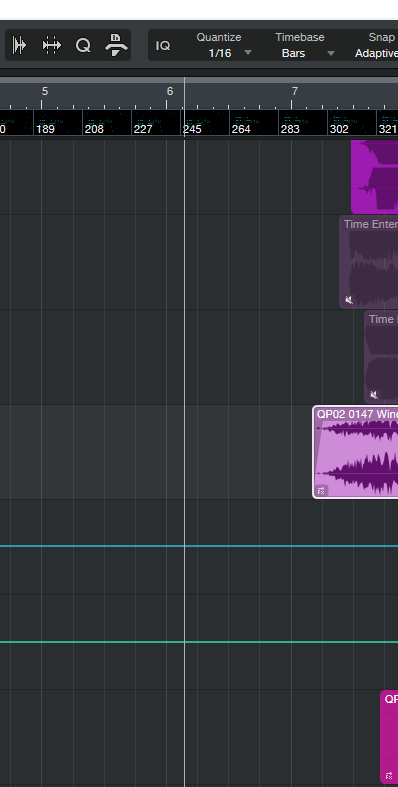Click the FX icon on bottom magenta event
398x787 pixels.
(389, 775)
